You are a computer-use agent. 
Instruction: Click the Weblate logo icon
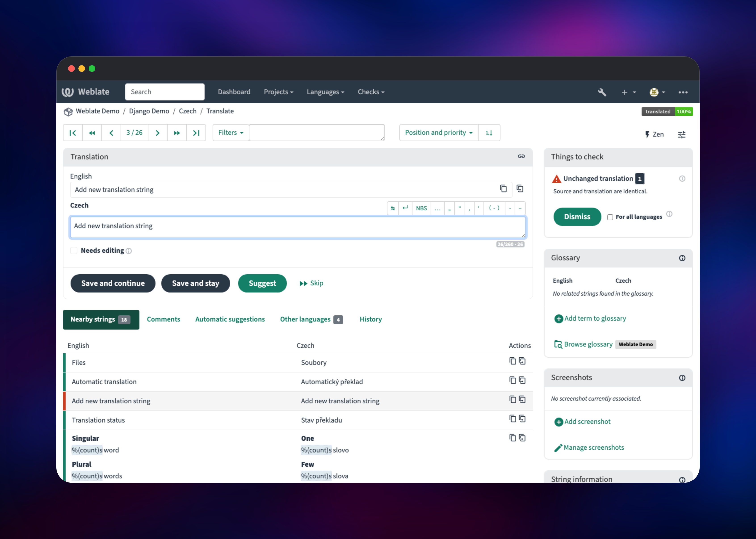(x=68, y=92)
